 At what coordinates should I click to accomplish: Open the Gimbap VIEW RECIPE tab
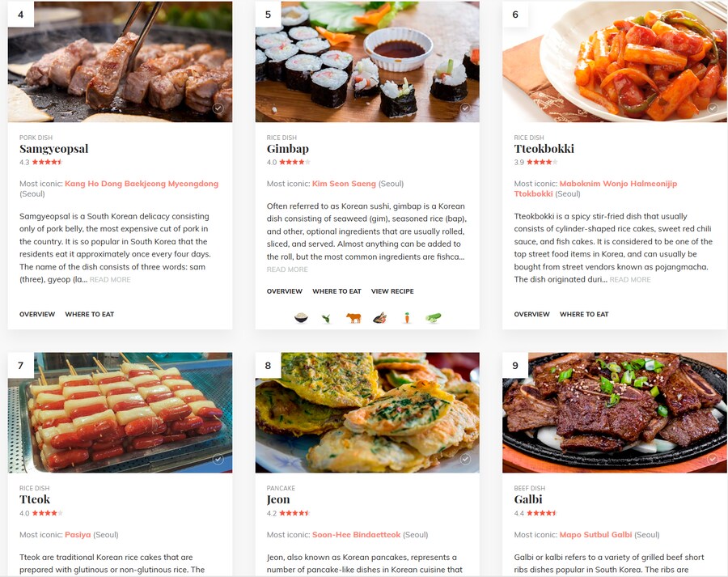(392, 291)
